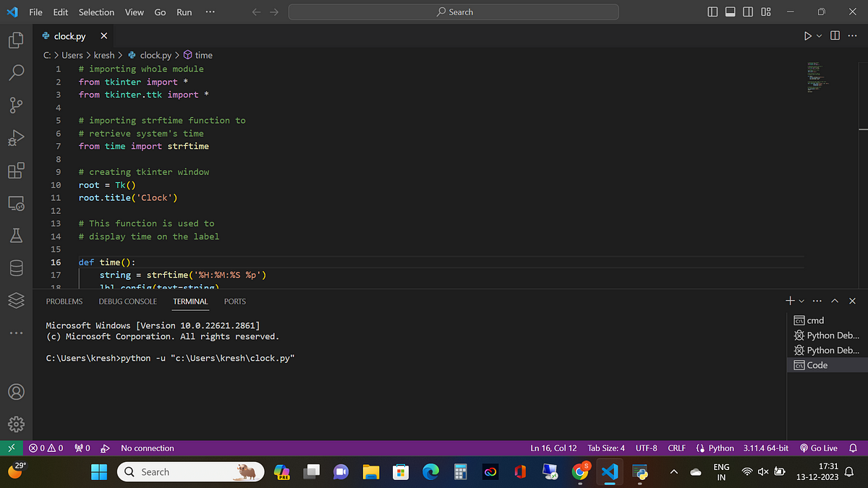Switch to the PROBLEMS tab
The image size is (868, 488).
pyautogui.click(x=64, y=301)
